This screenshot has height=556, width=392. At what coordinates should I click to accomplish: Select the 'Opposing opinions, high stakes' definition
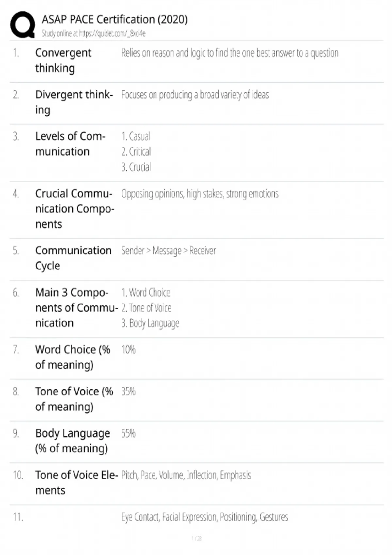200,194
